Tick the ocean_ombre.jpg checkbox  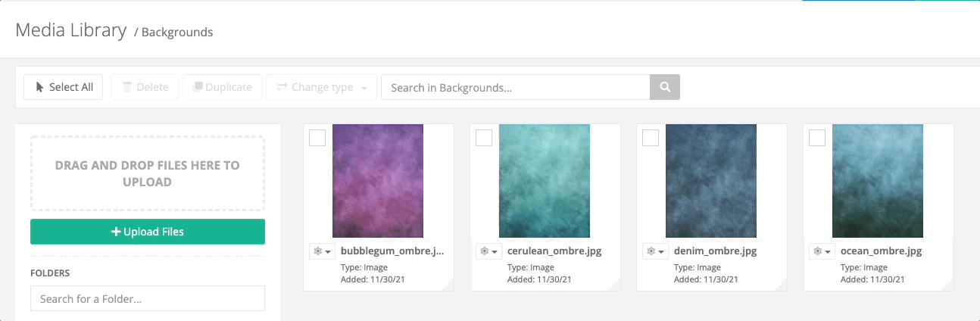pos(817,138)
